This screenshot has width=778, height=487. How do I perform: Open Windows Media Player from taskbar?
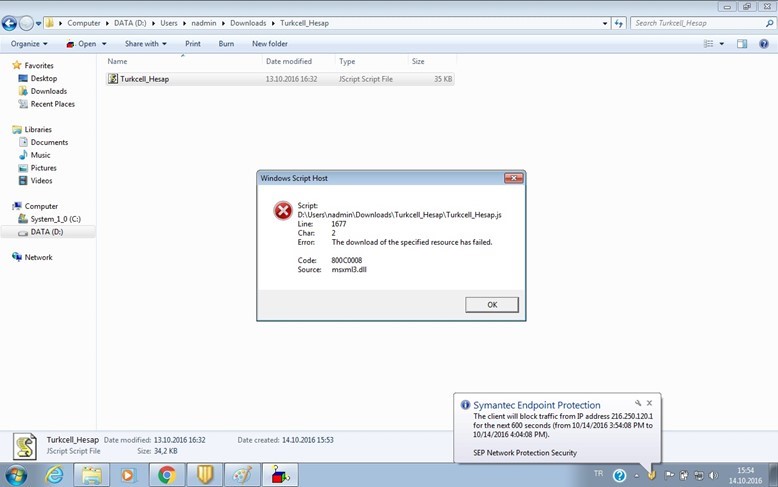(128, 476)
